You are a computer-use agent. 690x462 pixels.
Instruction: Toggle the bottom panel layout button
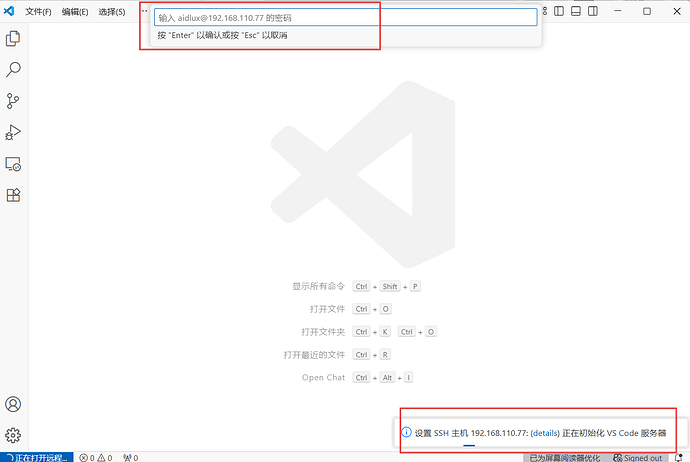pos(574,11)
